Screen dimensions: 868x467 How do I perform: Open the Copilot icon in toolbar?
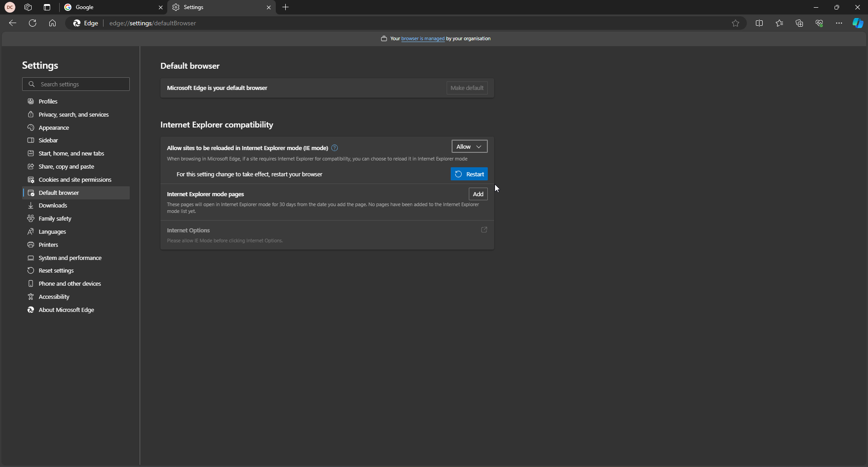click(858, 23)
